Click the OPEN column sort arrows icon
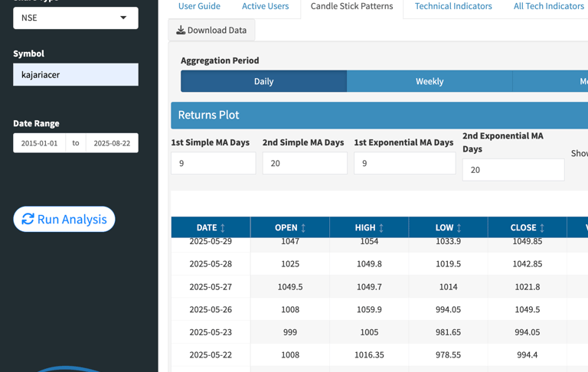The image size is (588, 372). (303, 228)
